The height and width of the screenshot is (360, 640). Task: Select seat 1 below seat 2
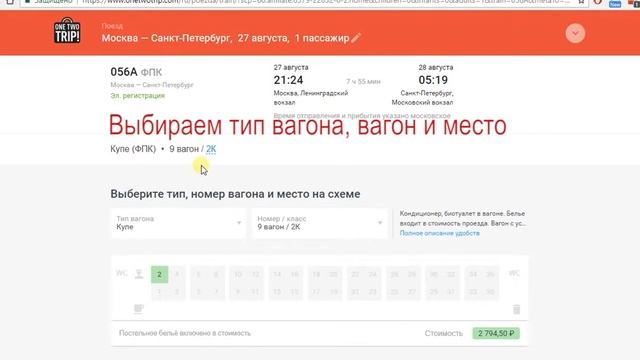pyautogui.click(x=159, y=292)
